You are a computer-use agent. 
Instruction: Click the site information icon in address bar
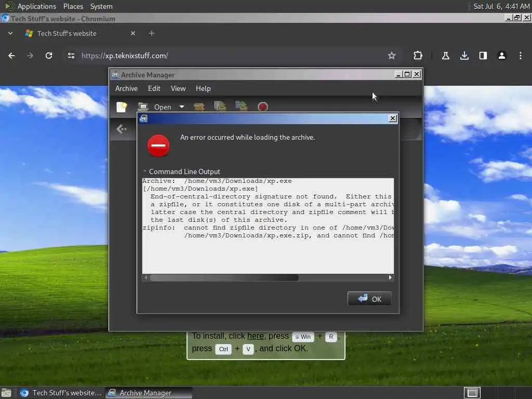pyautogui.click(x=71, y=56)
